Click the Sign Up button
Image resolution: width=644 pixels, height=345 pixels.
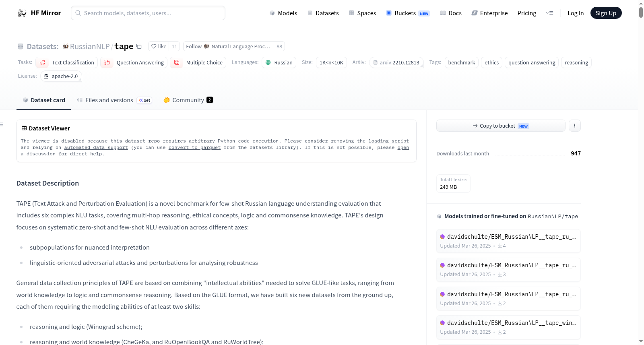coord(606,13)
